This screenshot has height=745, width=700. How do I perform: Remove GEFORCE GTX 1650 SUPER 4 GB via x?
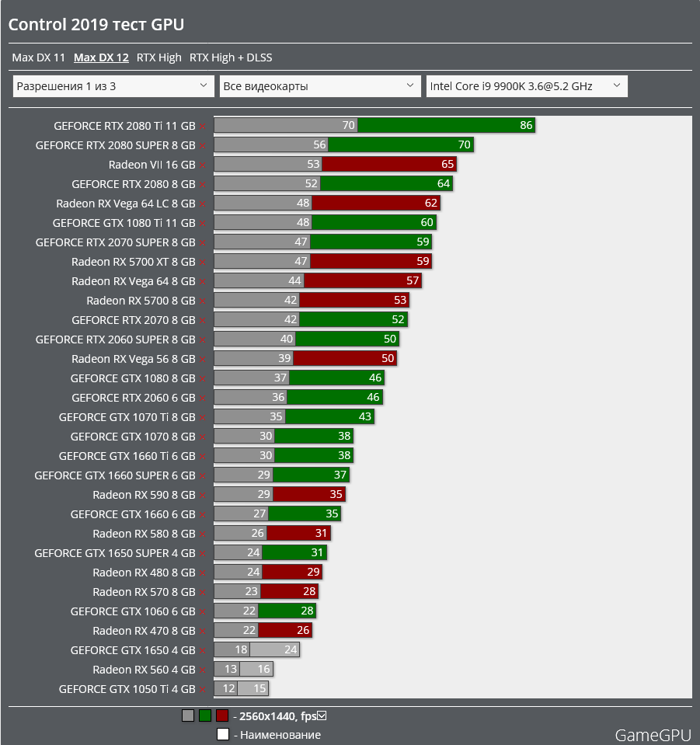[x=203, y=555]
